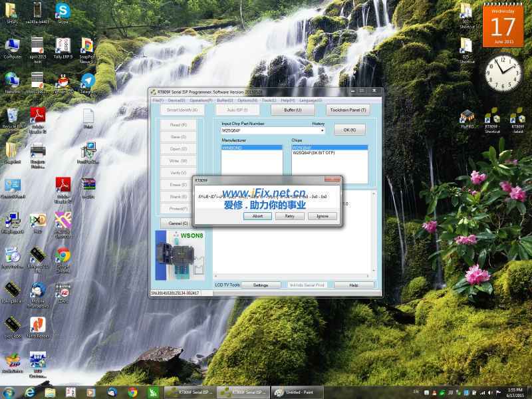Open the Google Chrome desktop shortcut
532x399 pixels.
pos(63,258)
